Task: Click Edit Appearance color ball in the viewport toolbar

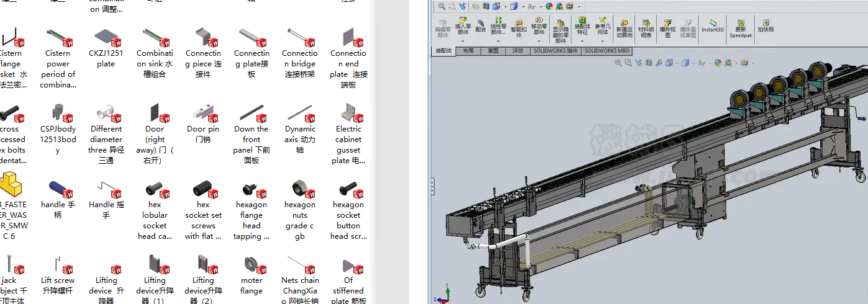Action: coord(718,63)
